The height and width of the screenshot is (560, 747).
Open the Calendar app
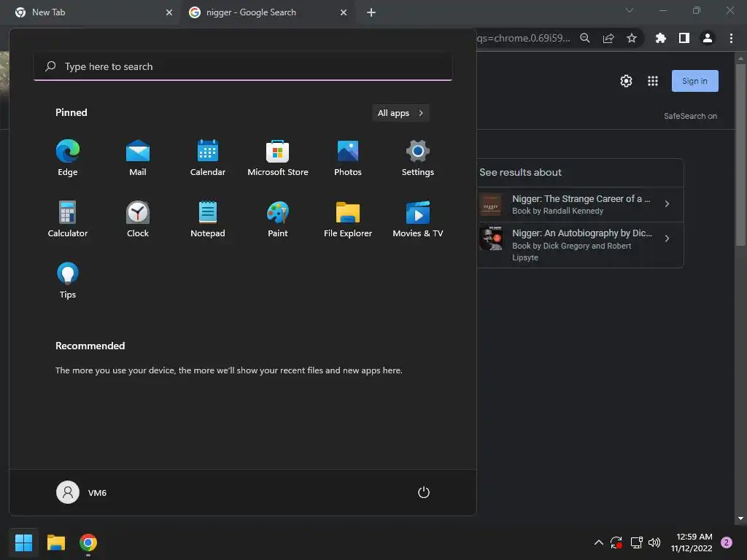tap(208, 158)
